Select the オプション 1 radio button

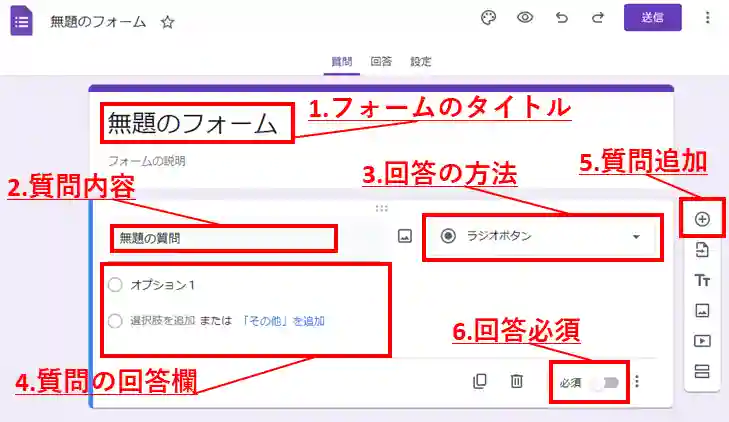[116, 285]
